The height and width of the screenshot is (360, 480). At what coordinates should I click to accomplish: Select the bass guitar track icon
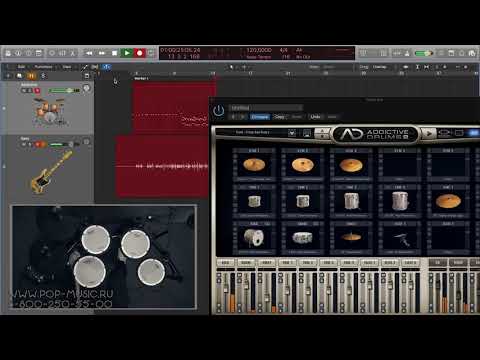[51, 172]
